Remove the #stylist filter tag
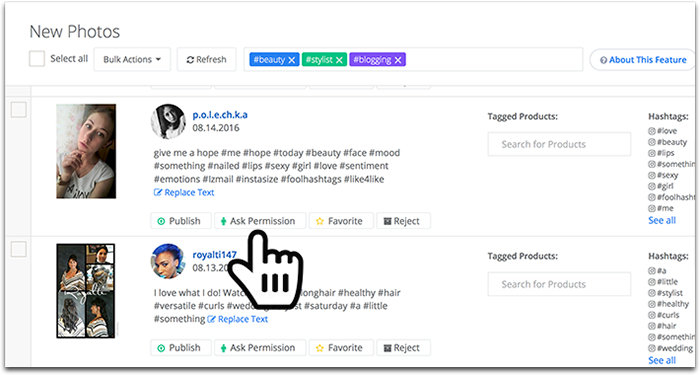700x375 pixels. tap(339, 60)
